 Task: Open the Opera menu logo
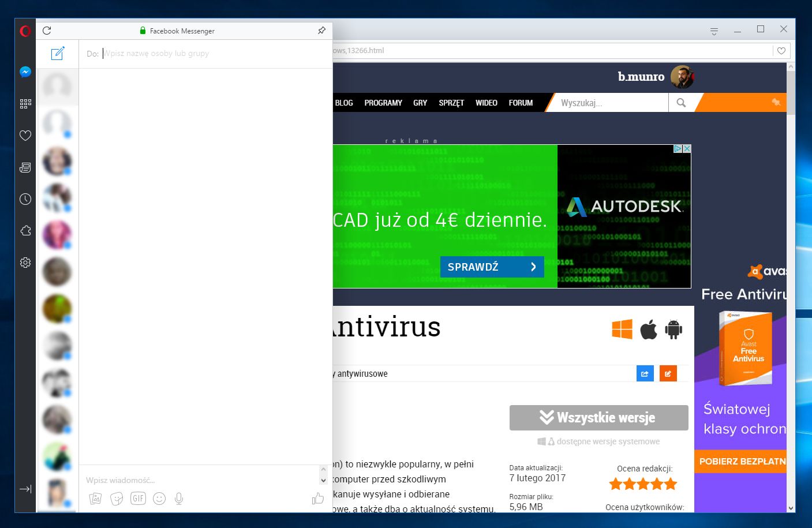click(25, 31)
